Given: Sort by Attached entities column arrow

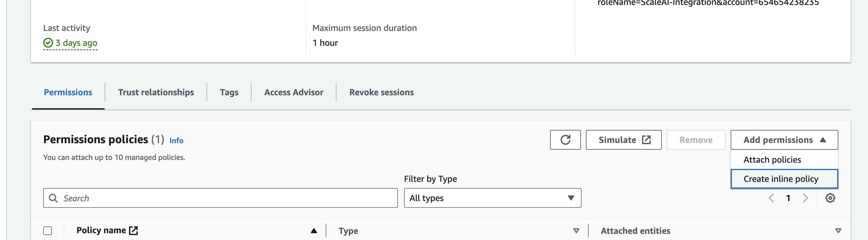Looking at the screenshot, I should [x=838, y=231].
